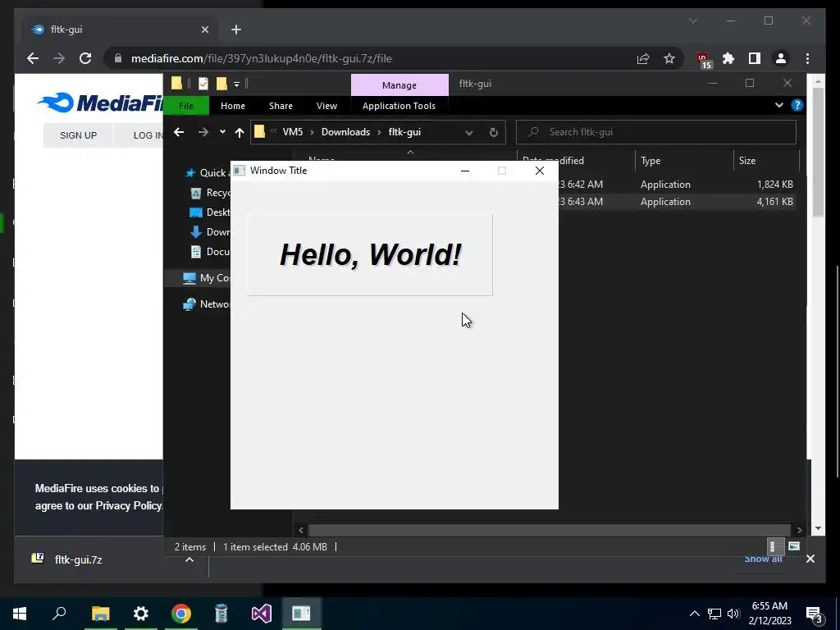Open Explorer help question icon
Screen dimensions: 840x630
coord(797,105)
